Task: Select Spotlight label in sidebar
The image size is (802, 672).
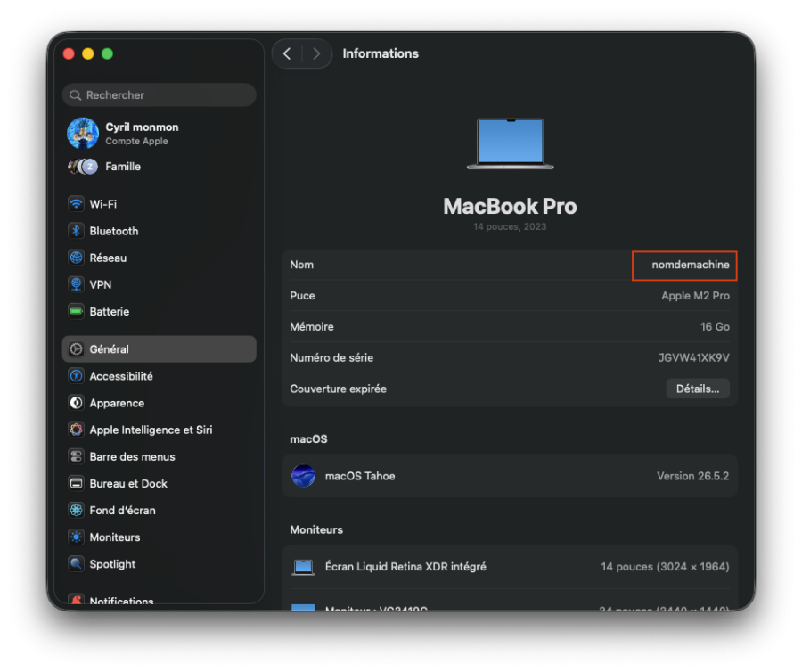Action: point(112,564)
